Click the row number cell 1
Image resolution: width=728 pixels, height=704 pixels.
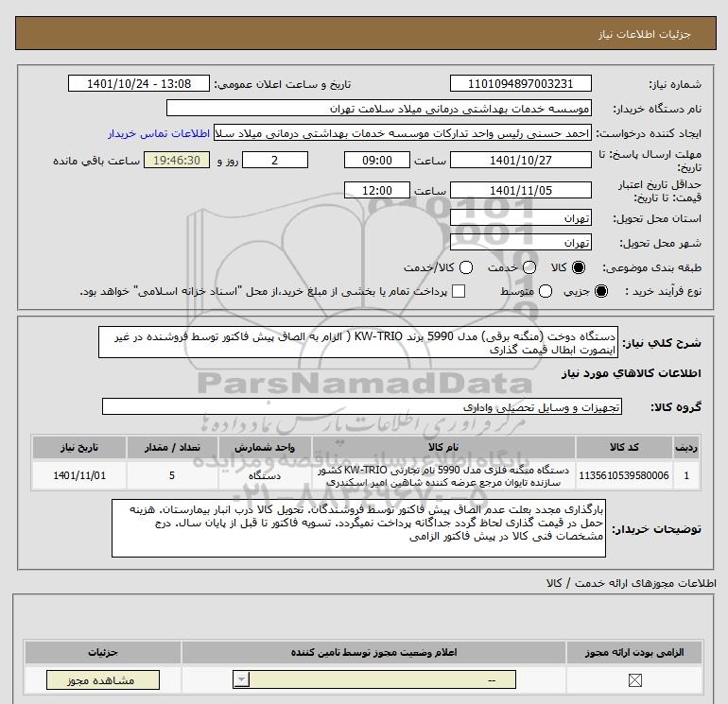click(686, 475)
